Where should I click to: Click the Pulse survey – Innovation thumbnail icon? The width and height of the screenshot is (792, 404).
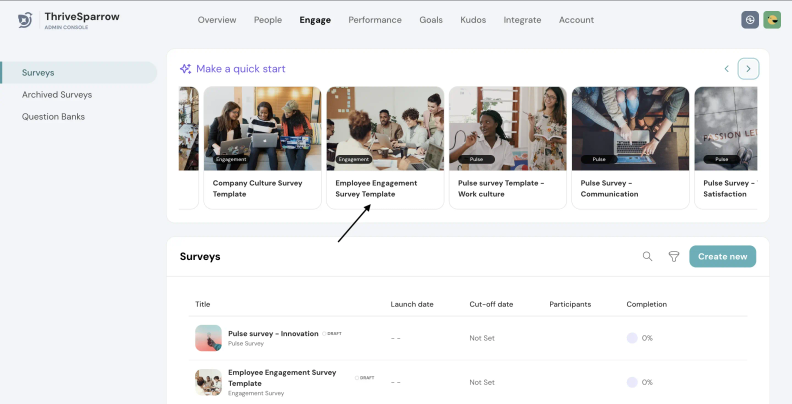pyautogui.click(x=208, y=338)
